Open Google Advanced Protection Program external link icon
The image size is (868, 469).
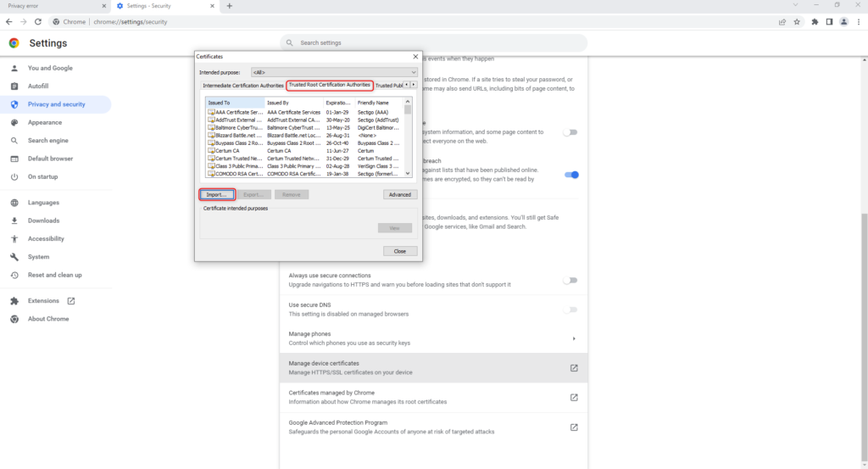click(x=574, y=427)
